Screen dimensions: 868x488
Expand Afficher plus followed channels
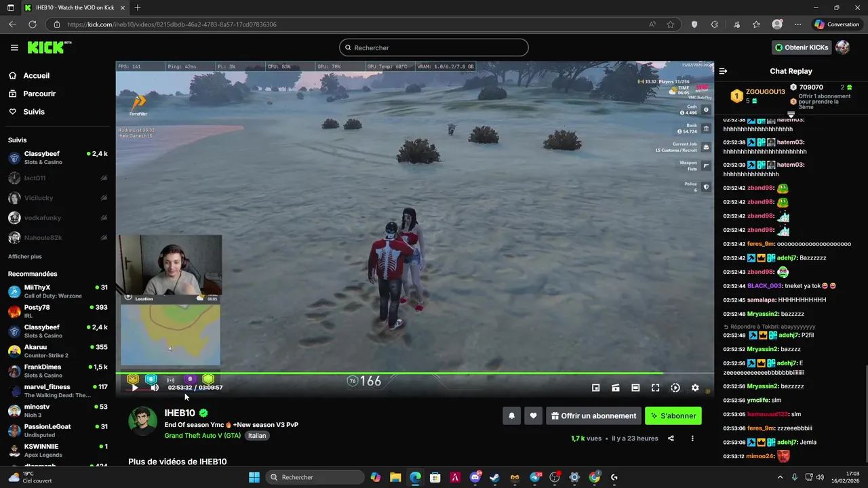point(25,257)
